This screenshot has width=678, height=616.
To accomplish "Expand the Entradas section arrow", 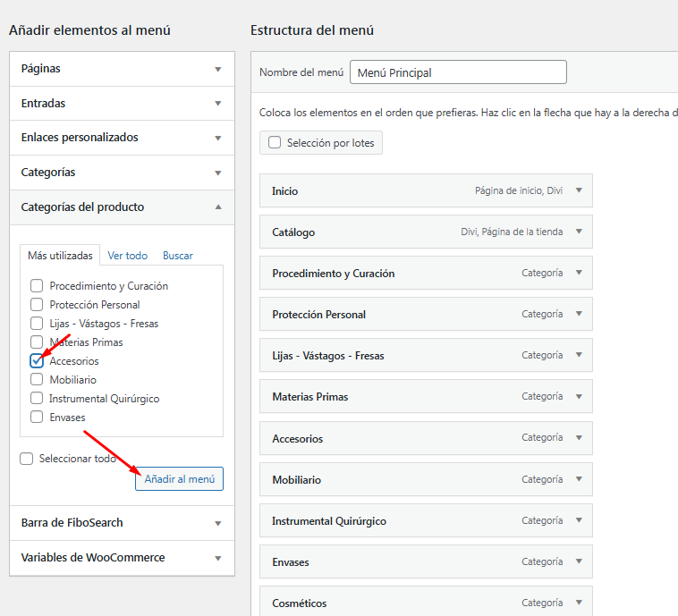I will click(217, 104).
